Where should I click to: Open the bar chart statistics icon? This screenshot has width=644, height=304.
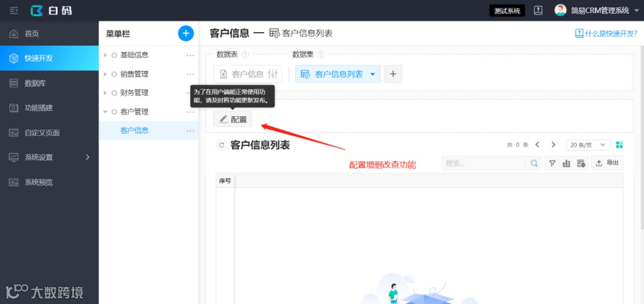tap(566, 163)
